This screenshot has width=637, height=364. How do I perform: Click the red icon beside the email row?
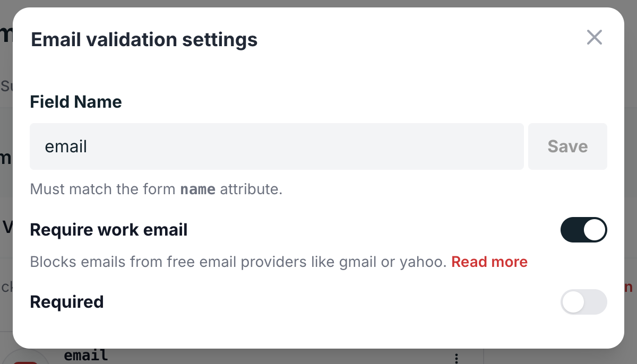point(25,361)
